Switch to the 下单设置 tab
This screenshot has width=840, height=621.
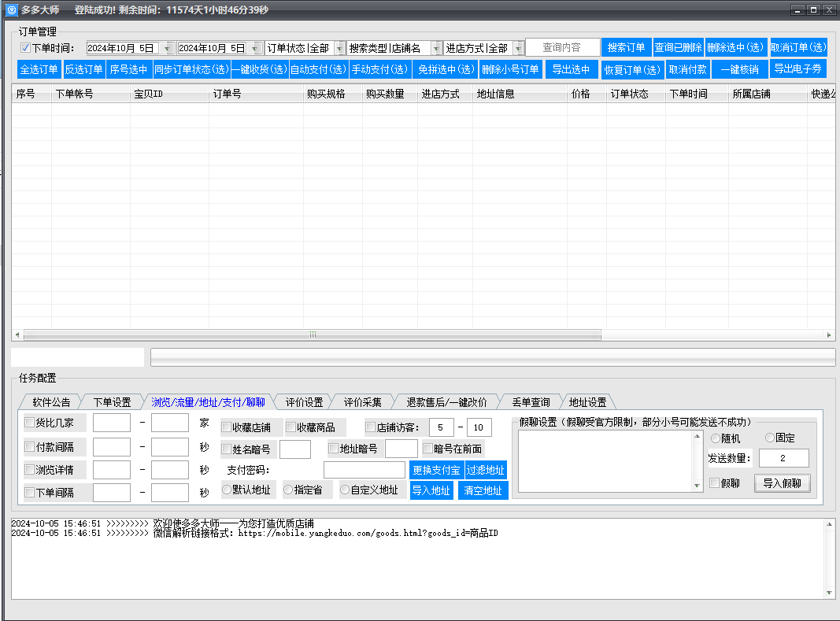(112, 402)
